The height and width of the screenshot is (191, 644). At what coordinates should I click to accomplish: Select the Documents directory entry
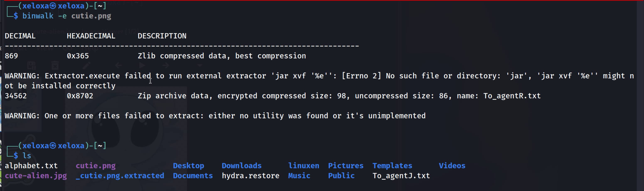193,176
